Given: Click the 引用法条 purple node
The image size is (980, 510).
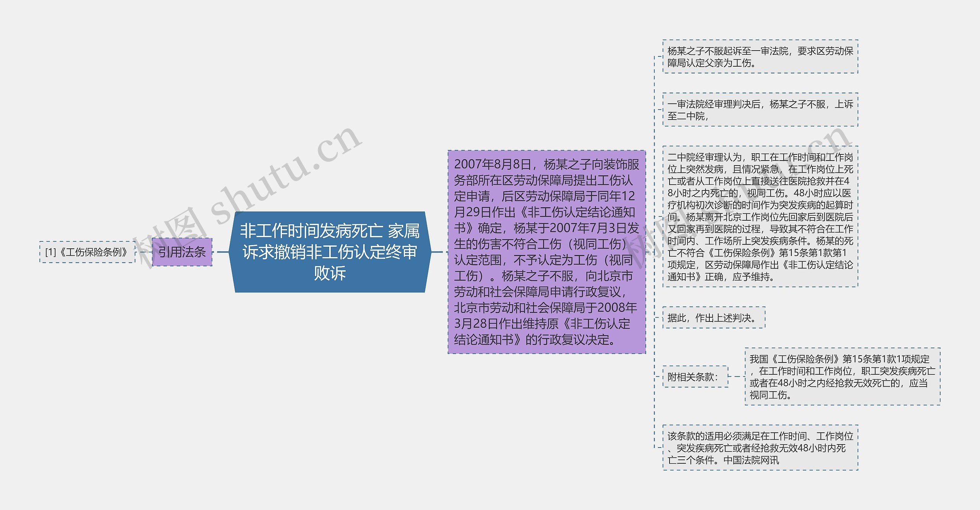Looking at the screenshot, I should tap(182, 253).
